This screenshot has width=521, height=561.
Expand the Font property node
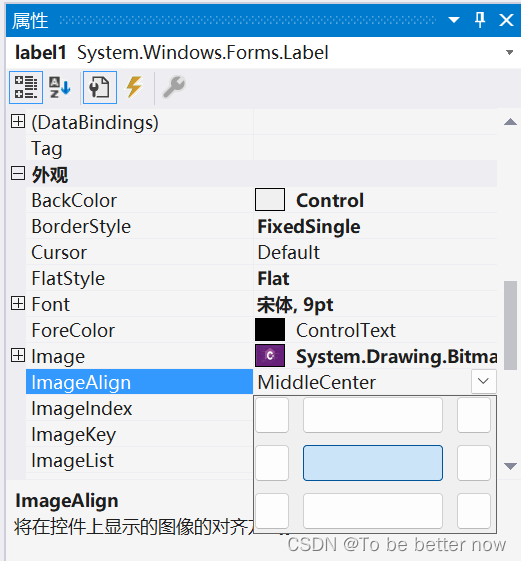click(18, 303)
